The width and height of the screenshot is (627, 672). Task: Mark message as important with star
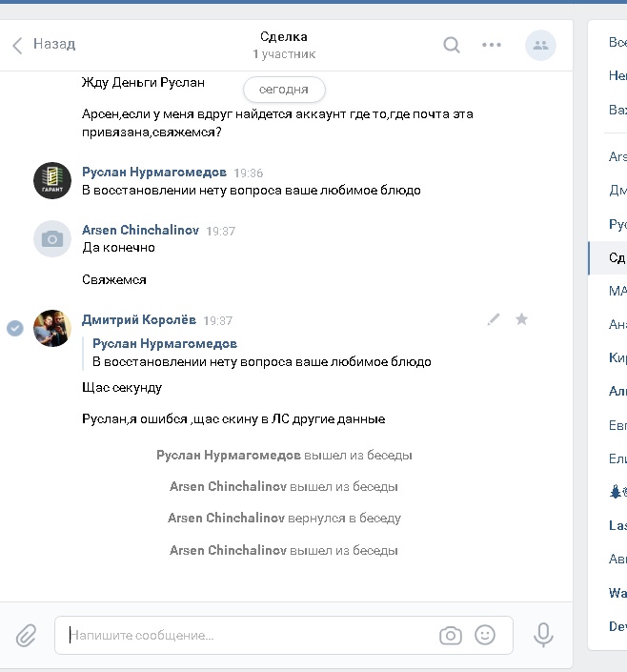click(x=521, y=319)
